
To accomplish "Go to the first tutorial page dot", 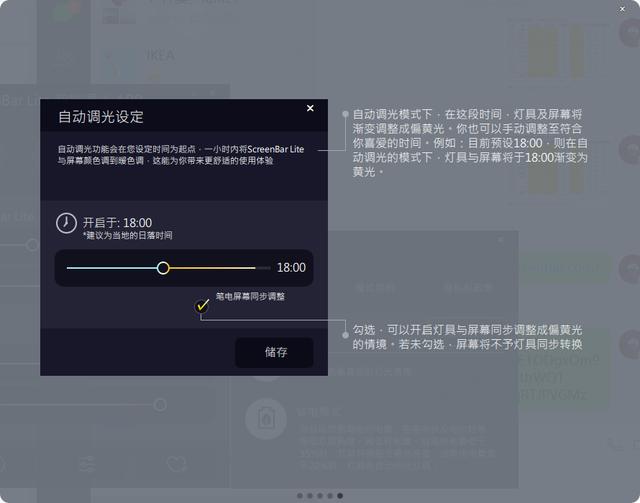I will point(300,495).
